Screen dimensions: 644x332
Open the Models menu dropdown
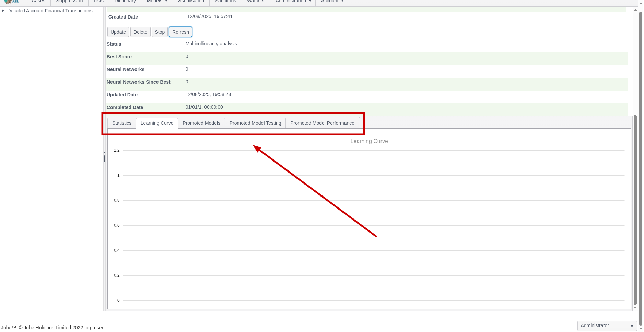tap(157, 2)
